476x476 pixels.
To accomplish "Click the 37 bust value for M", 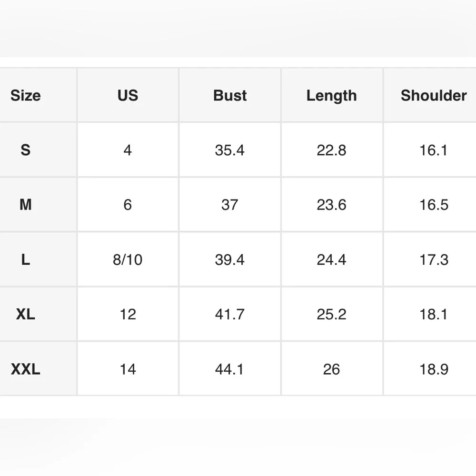I will pyautogui.click(x=230, y=205).
